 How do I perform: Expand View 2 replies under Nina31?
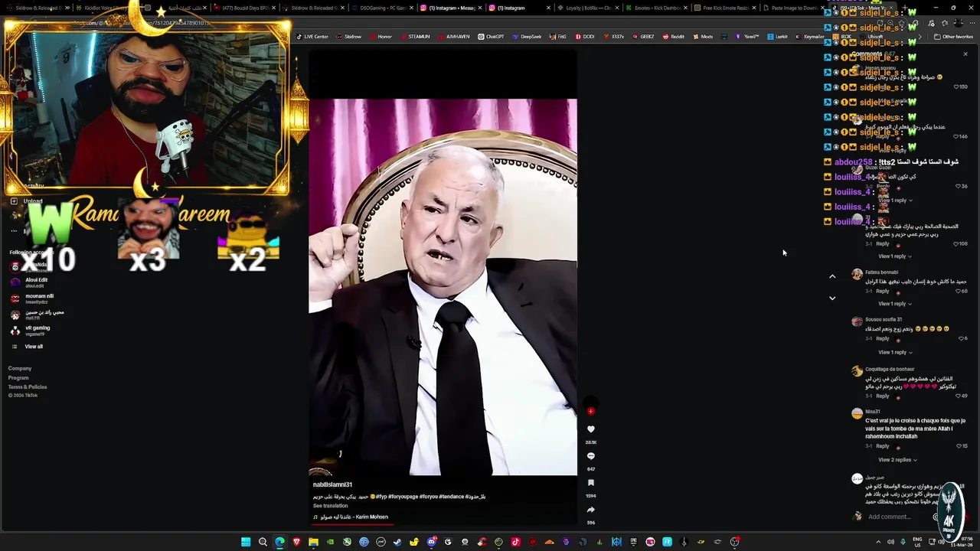[x=897, y=460]
